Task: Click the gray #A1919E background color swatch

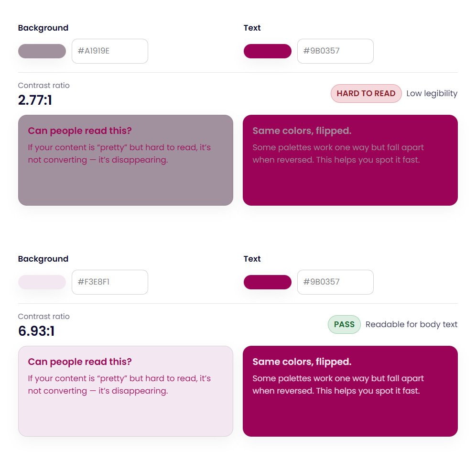Action: tap(42, 51)
